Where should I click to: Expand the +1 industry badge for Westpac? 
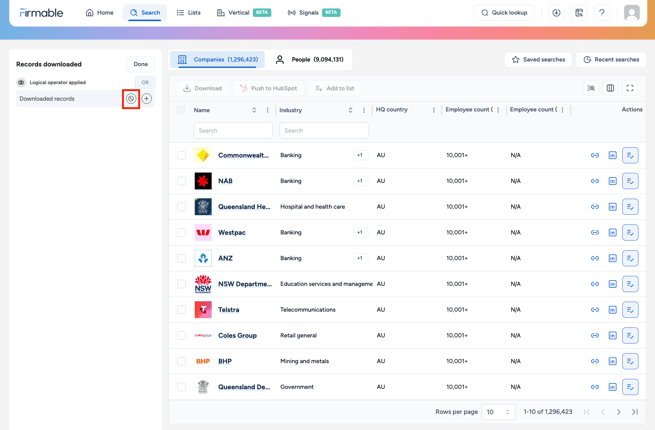(360, 232)
